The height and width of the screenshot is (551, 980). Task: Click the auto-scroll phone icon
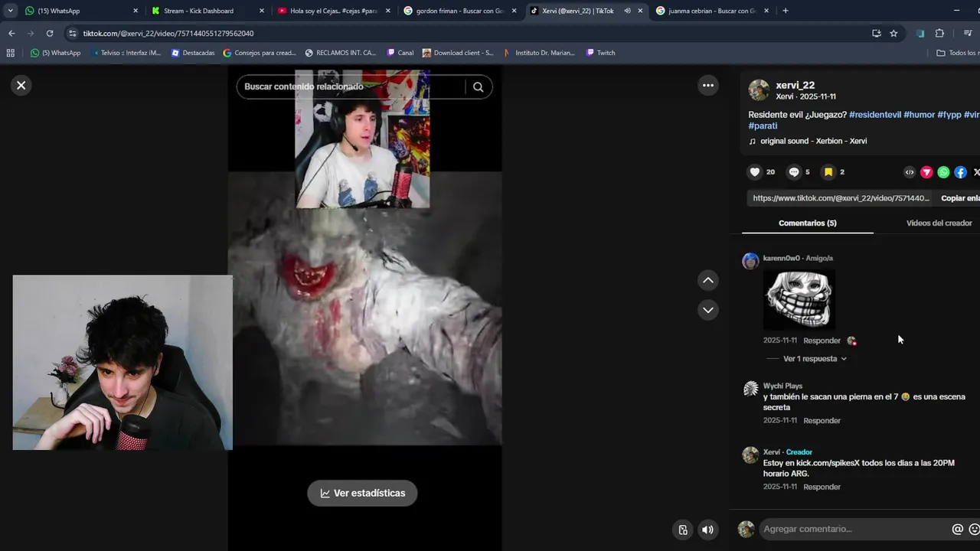pyautogui.click(x=683, y=530)
